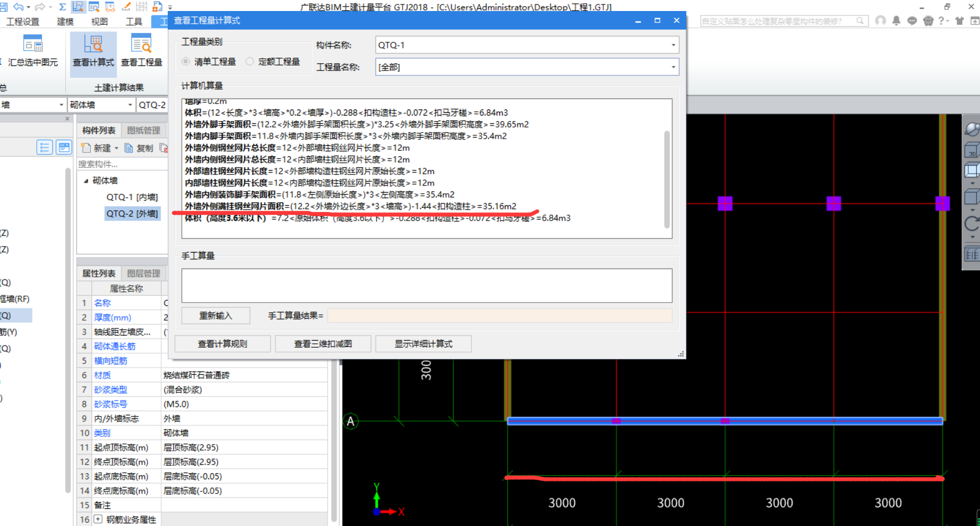Viewport: 980px width, 526px height.
Task: Click 查看三维扣减图 button
Action: point(323,344)
